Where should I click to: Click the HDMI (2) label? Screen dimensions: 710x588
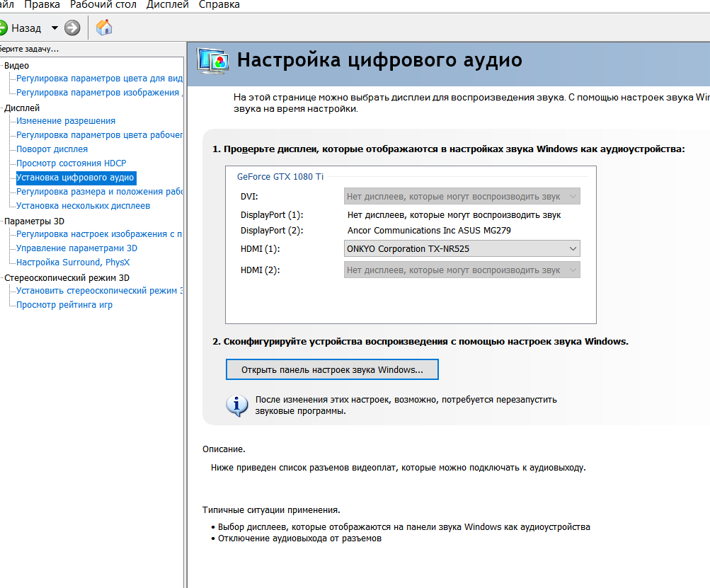260,270
